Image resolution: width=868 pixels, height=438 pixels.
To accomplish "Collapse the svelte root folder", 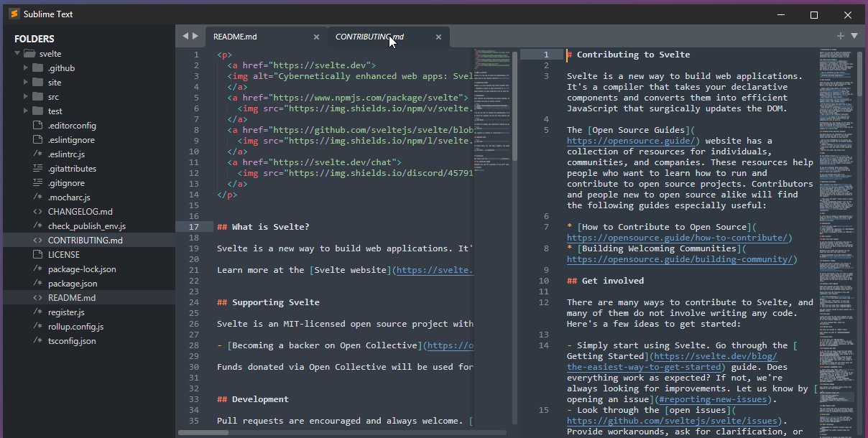I will (17, 54).
